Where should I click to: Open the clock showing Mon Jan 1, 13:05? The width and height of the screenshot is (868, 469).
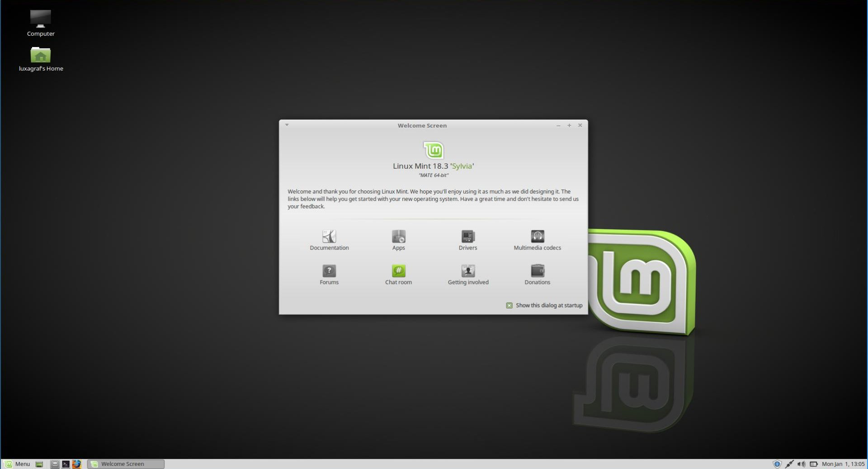coord(843,464)
